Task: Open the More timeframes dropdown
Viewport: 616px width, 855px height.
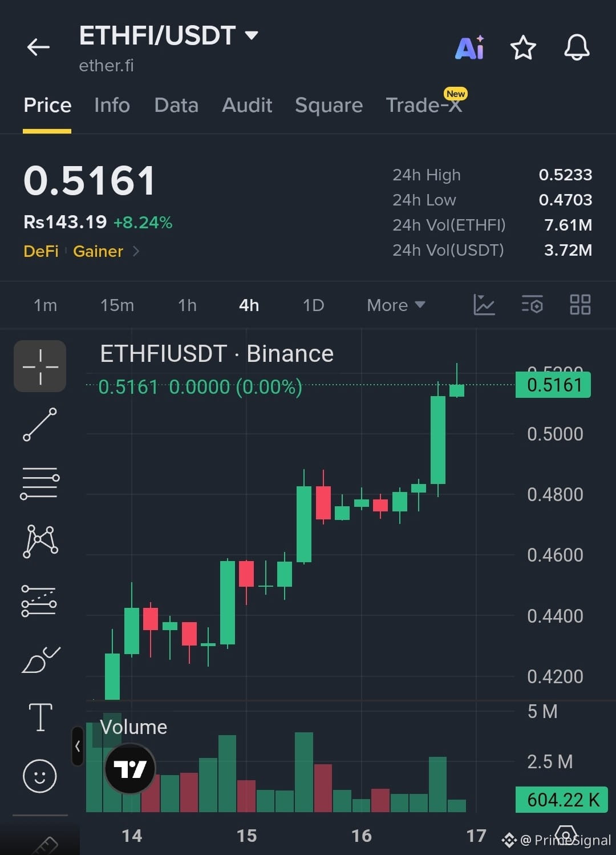Action: tap(396, 305)
